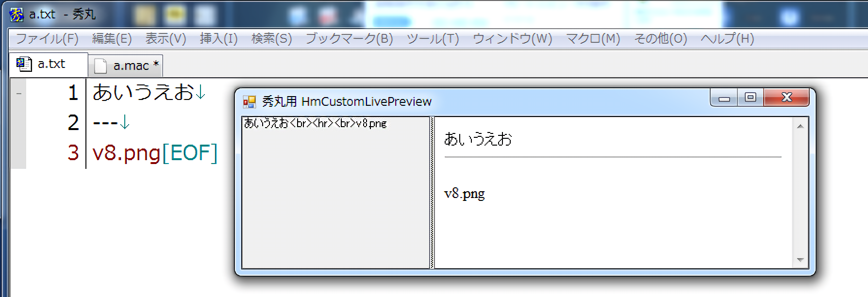Click the Hidemaru app icon in title bar

16,15
